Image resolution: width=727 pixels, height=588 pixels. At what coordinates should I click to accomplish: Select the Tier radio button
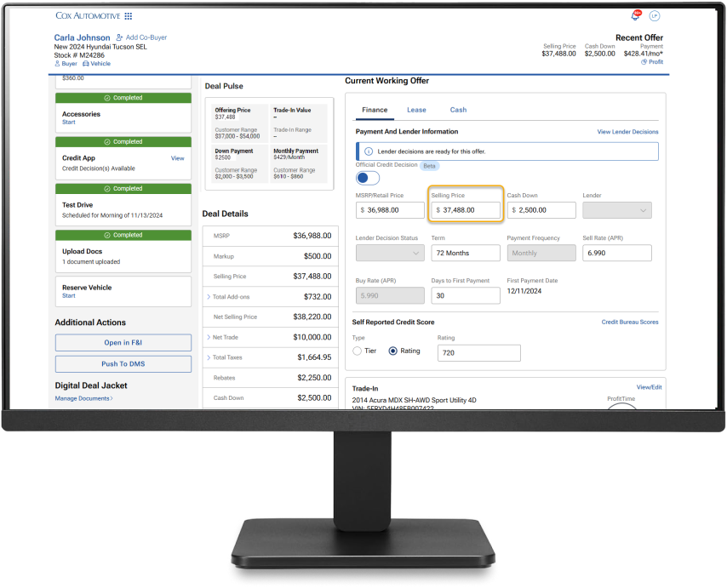pyautogui.click(x=358, y=351)
